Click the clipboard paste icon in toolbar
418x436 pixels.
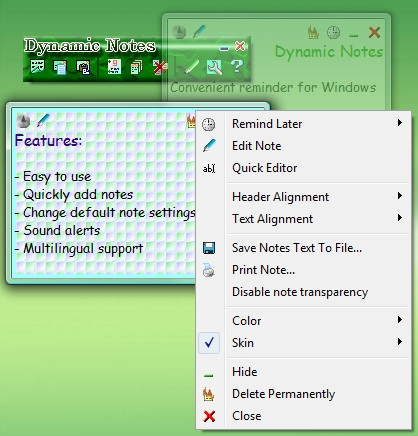[83, 67]
